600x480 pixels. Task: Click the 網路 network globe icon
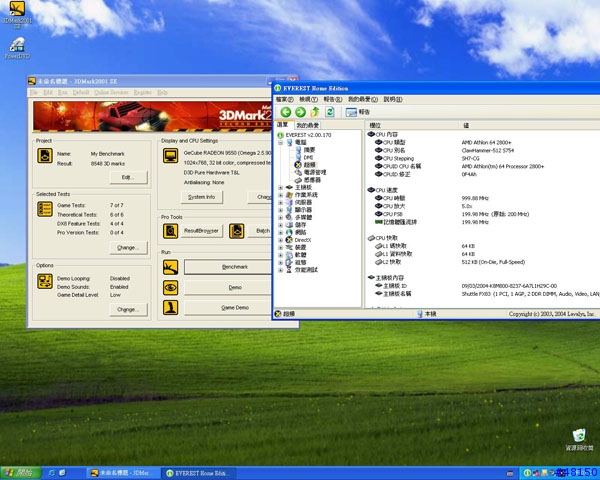(x=289, y=232)
